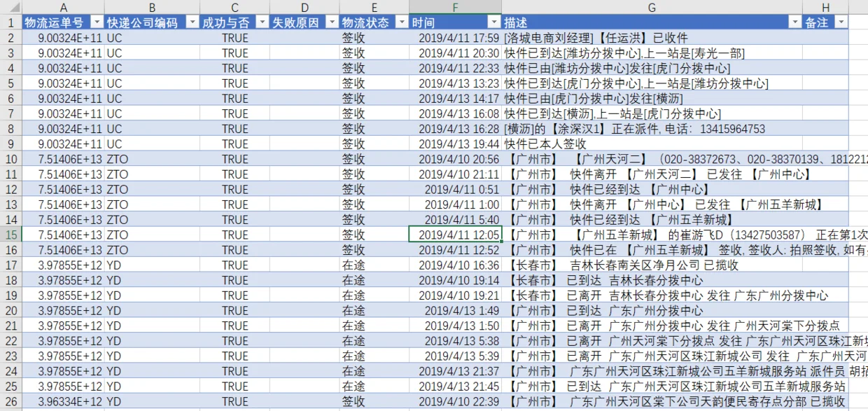Viewport: 868px width, 411px height.
Task: Click ZTO carrier code cell in row 10
Action: 152,159
